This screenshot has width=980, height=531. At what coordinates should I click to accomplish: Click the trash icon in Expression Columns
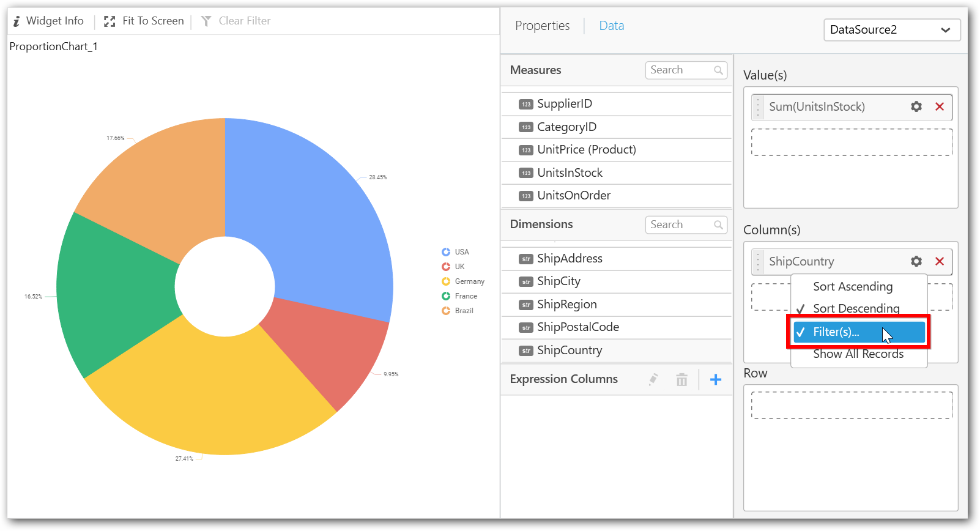click(x=681, y=380)
